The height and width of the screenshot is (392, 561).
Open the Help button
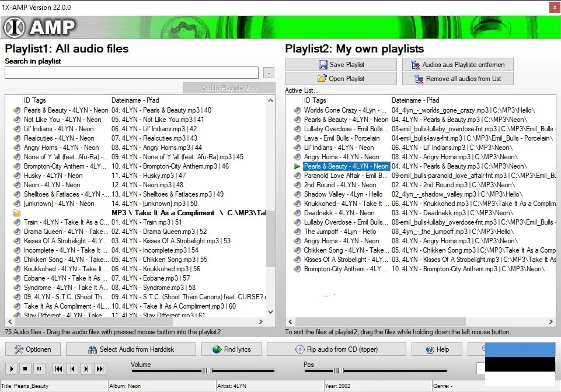click(437, 349)
